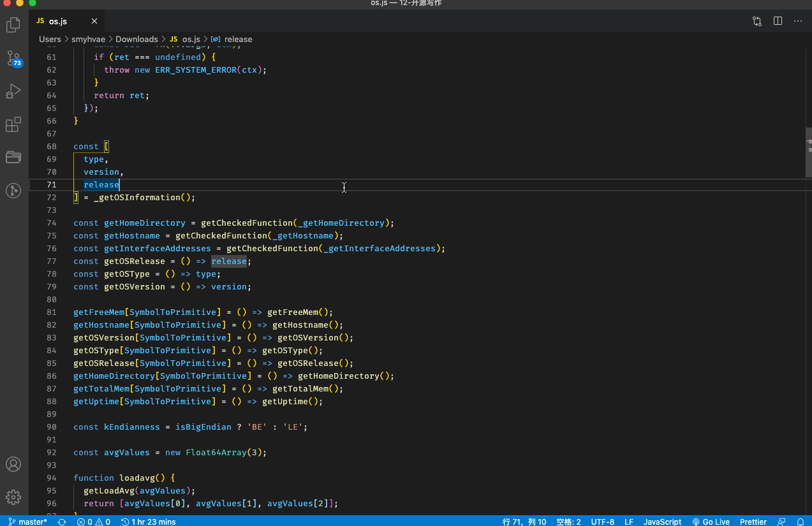Click the Prettier status bar item

pyautogui.click(x=753, y=522)
